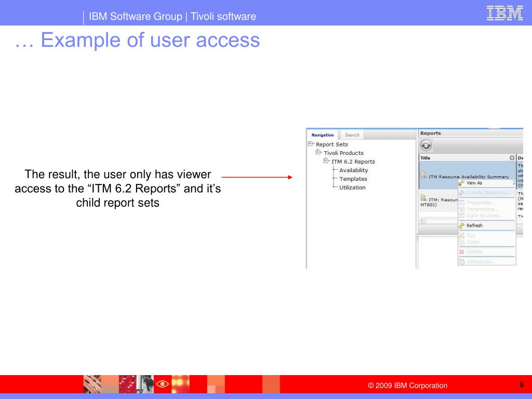Click the View As icon in context menu

tap(461, 183)
